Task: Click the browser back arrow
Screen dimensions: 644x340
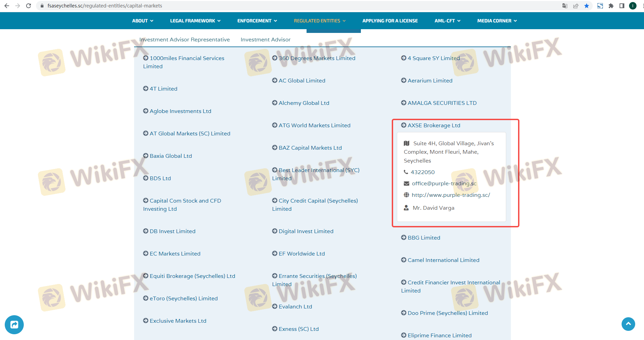Action: pyautogui.click(x=7, y=6)
